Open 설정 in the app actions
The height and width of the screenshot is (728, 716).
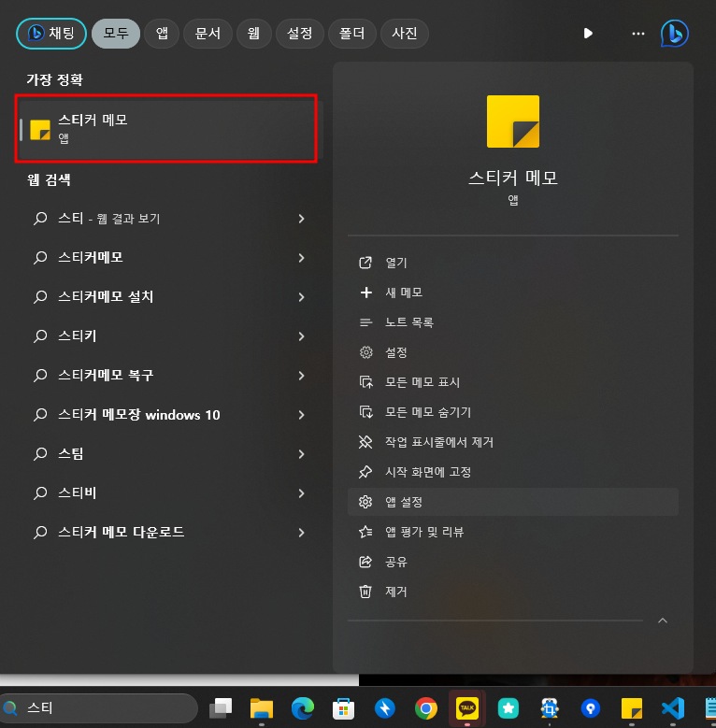tap(512, 352)
